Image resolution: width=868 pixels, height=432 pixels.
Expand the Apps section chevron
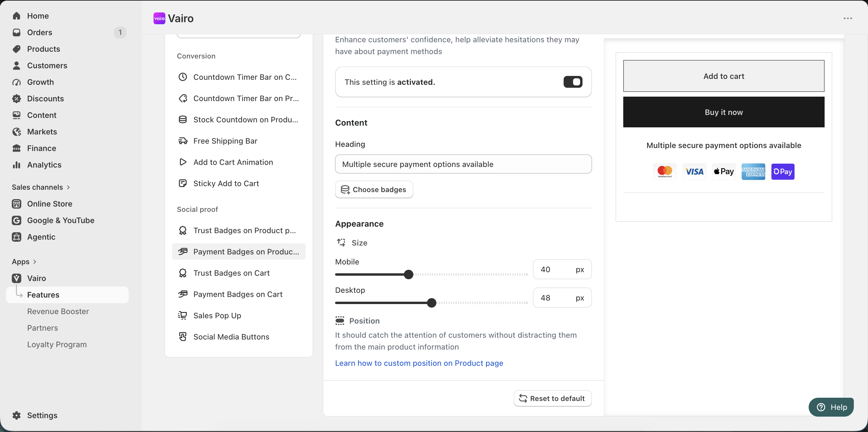(x=34, y=262)
